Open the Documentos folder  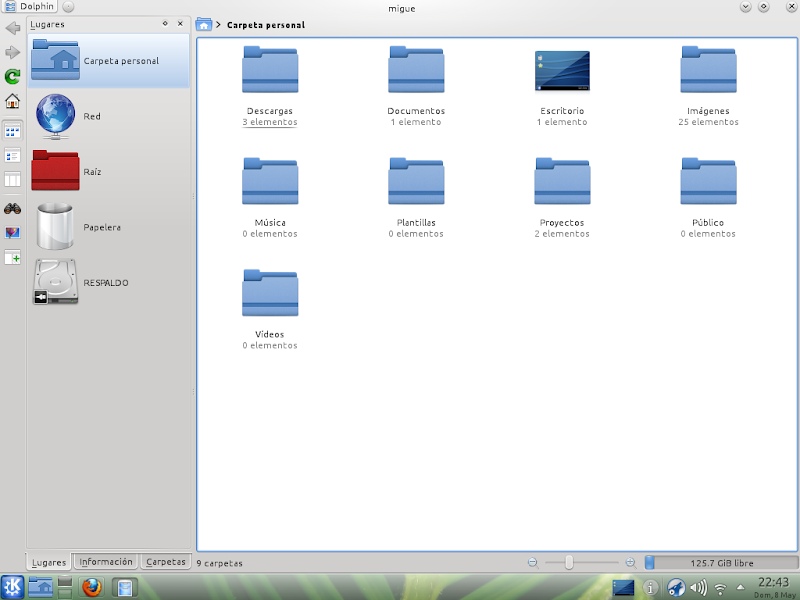(416, 70)
